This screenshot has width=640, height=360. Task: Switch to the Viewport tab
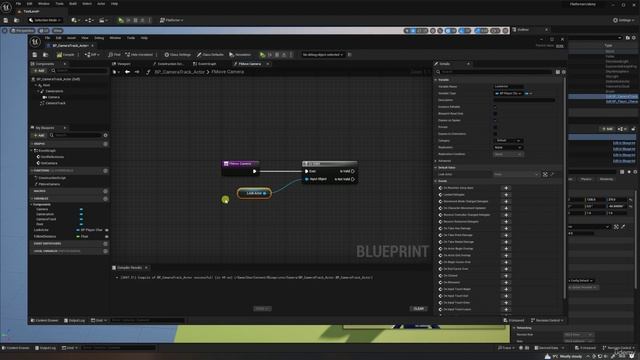tap(122, 64)
